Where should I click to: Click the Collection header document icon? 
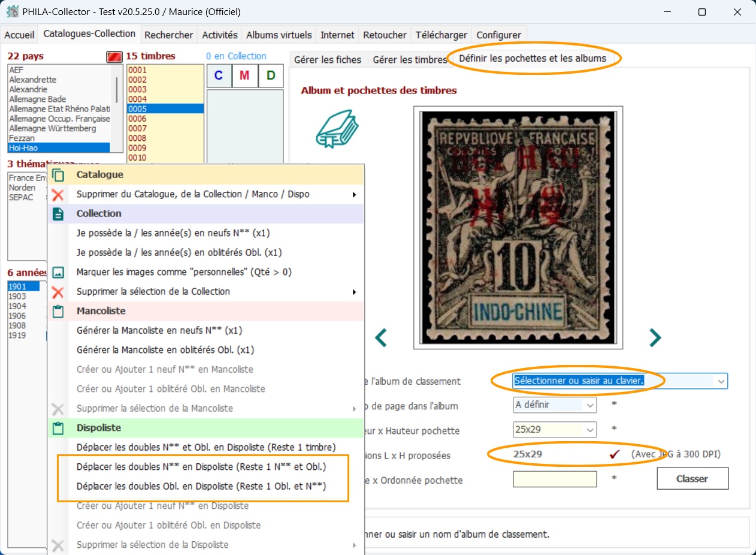(x=58, y=214)
